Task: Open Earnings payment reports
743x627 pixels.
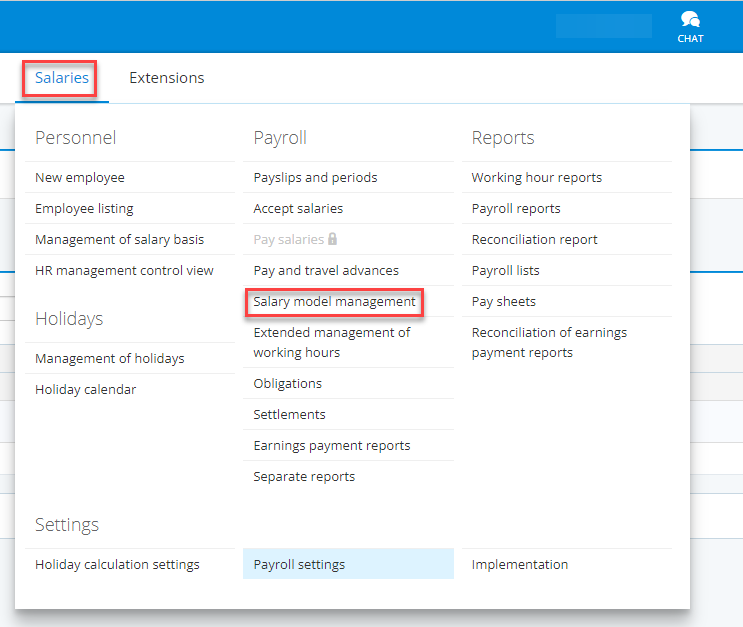Action: (x=332, y=446)
